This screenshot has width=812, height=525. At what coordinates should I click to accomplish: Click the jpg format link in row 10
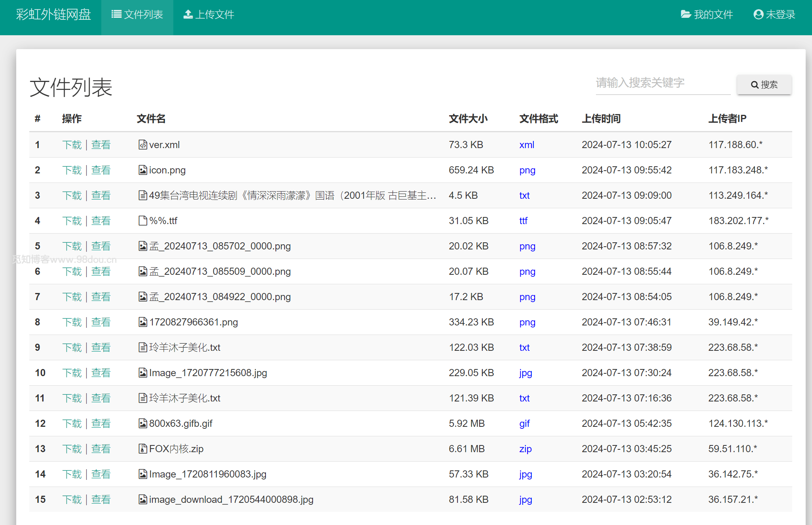526,373
